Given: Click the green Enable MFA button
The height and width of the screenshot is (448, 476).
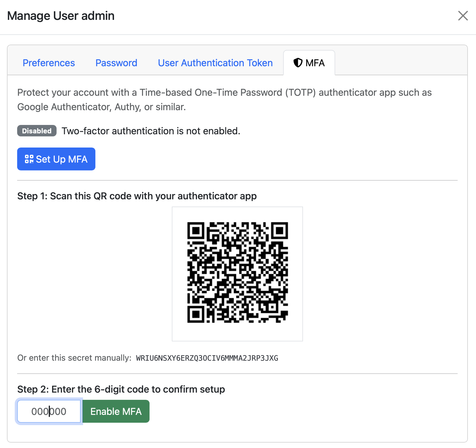Looking at the screenshot, I should click(x=116, y=411).
